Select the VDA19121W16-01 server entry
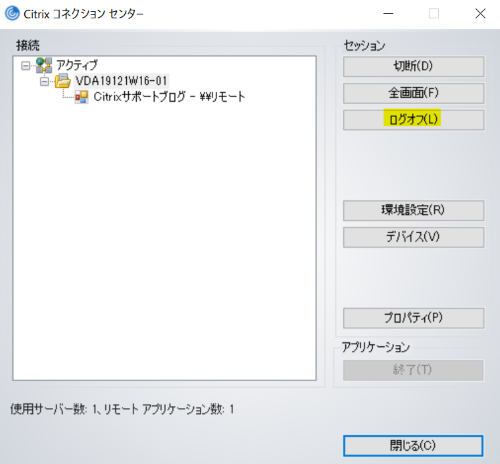This screenshot has width=500, height=464. click(121, 81)
